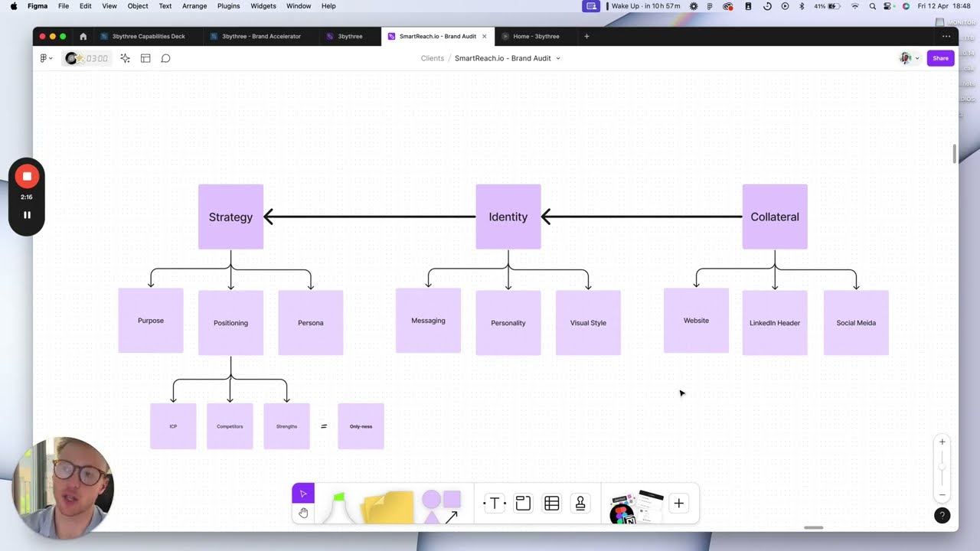Select the Move cursor tool

(303, 494)
